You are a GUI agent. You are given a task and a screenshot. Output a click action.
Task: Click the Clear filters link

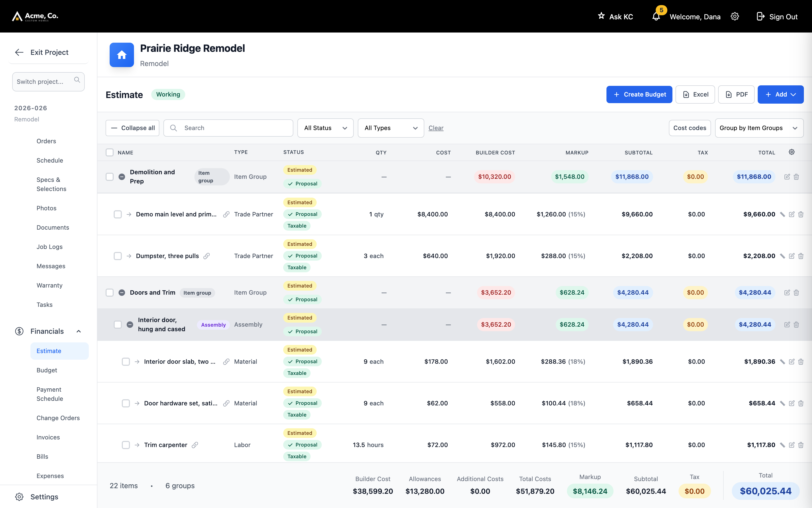pos(436,128)
